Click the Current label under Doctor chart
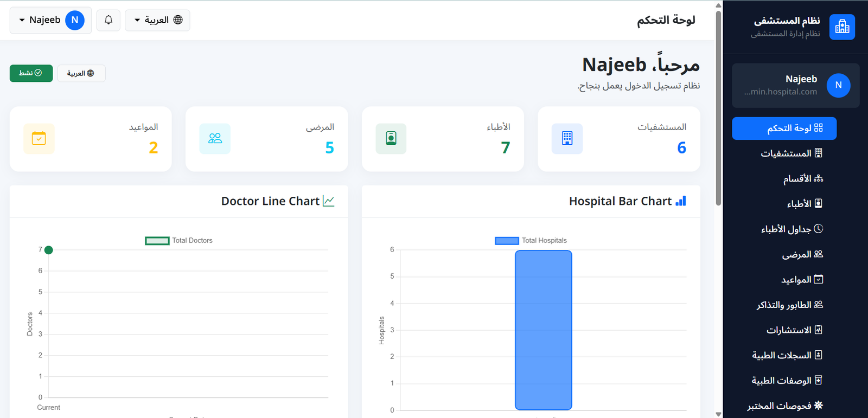868x418 pixels. pos(49,408)
